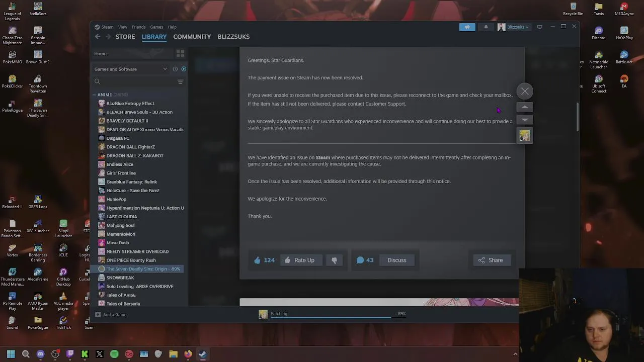
Task: Toggle ready-to-play filter icon
Action: (x=184, y=69)
